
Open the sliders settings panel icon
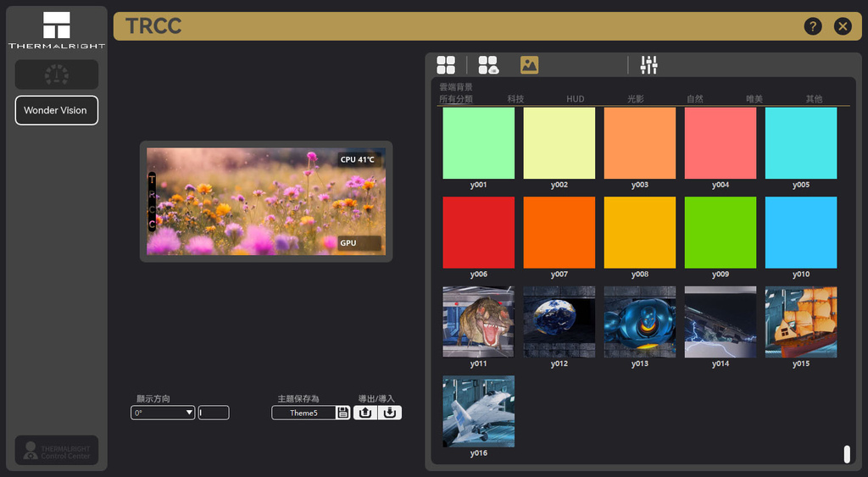[649, 65]
